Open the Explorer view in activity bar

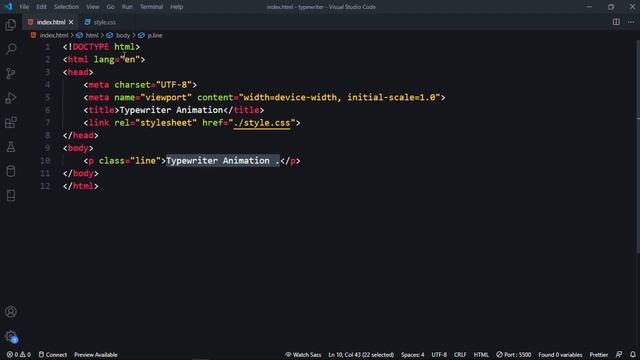(11, 25)
